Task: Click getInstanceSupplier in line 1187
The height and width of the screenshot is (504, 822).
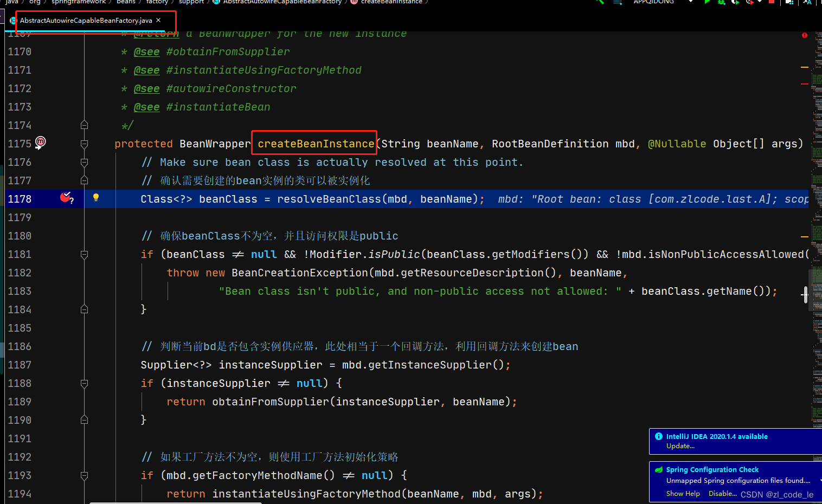Action: coord(430,365)
